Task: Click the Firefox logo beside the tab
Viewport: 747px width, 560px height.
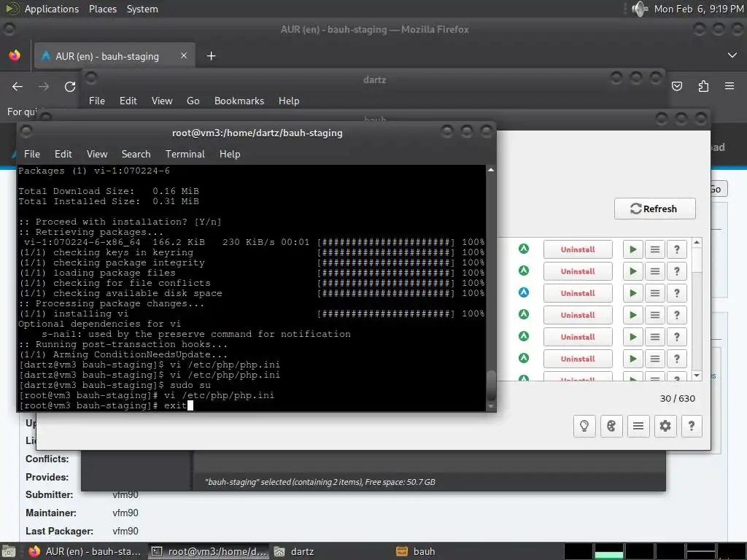Action: (15, 55)
